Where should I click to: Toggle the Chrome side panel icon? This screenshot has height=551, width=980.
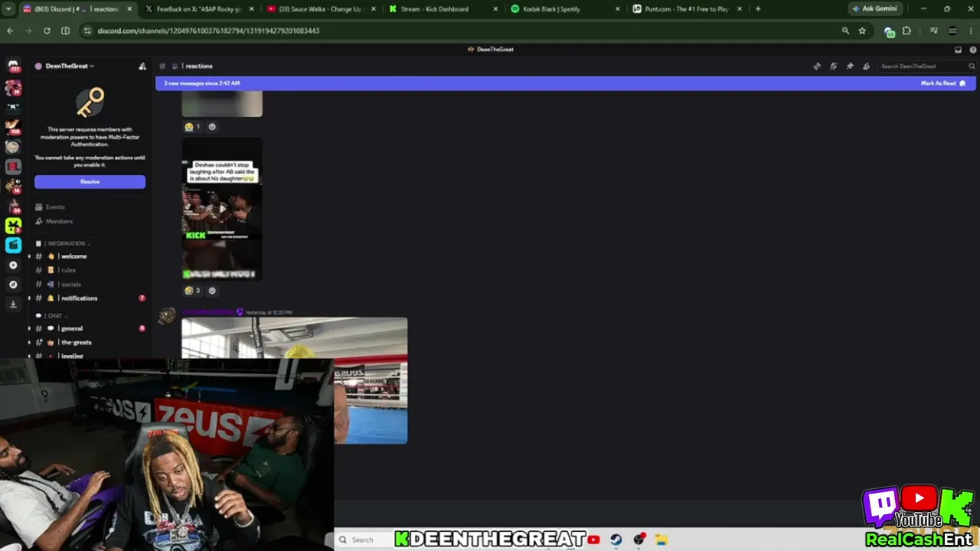point(65,31)
